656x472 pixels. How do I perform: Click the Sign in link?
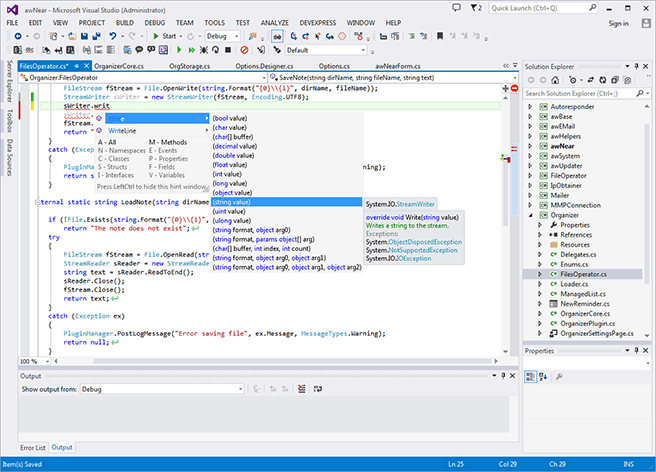618,23
